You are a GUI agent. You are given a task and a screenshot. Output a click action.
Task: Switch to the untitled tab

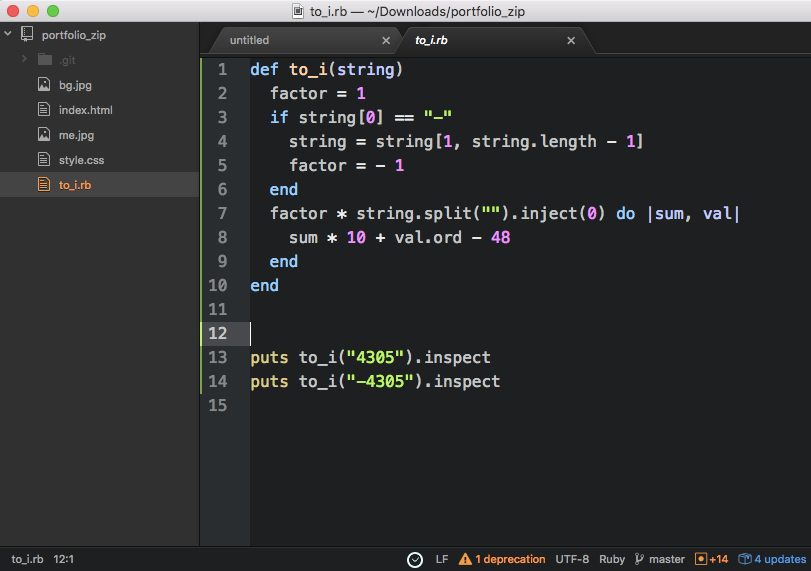click(x=249, y=40)
